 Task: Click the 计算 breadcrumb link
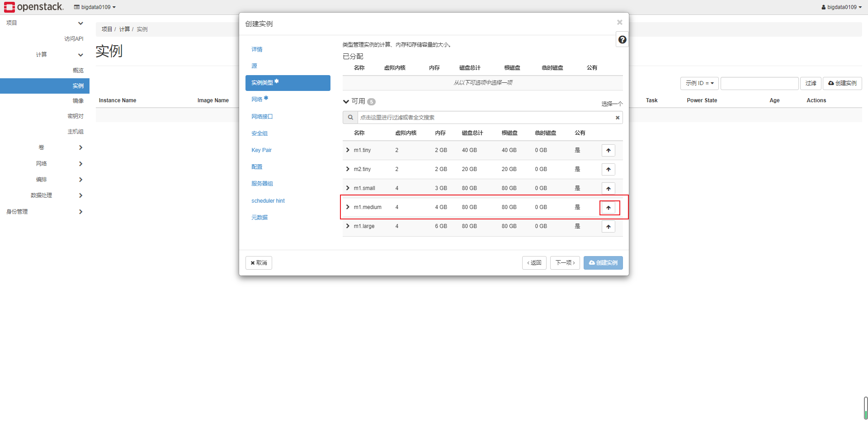pyautogui.click(x=124, y=29)
